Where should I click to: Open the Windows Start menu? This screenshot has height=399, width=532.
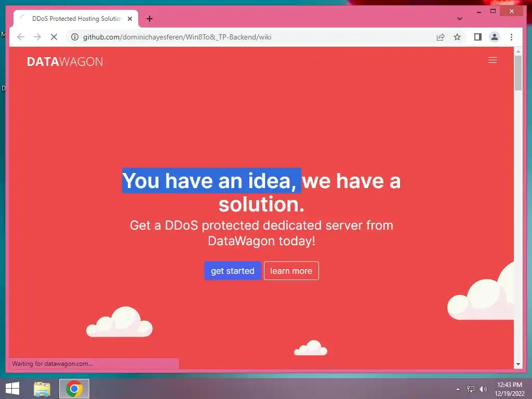click(12, 389)
